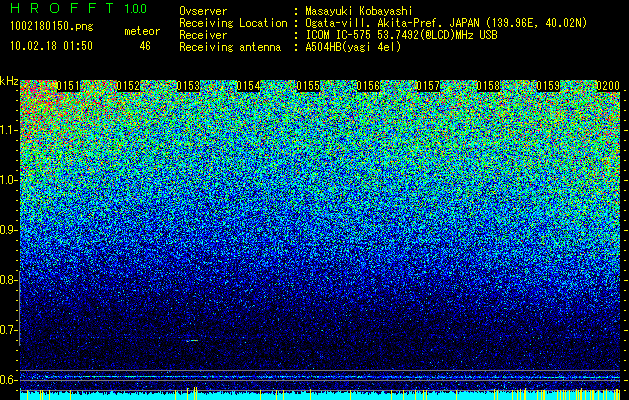
Task: Click the 0.6 frequency axis label
Action: (x=9, y=380)
